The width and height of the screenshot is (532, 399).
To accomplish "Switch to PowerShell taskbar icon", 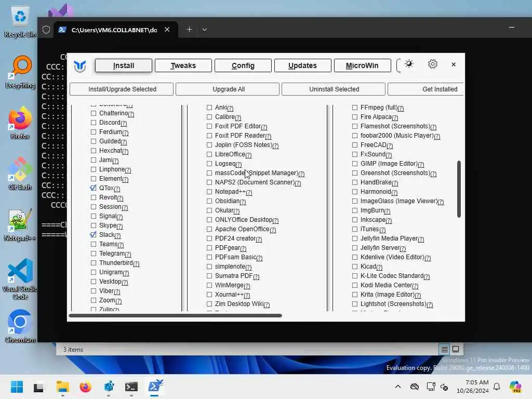I will point(155,387).
